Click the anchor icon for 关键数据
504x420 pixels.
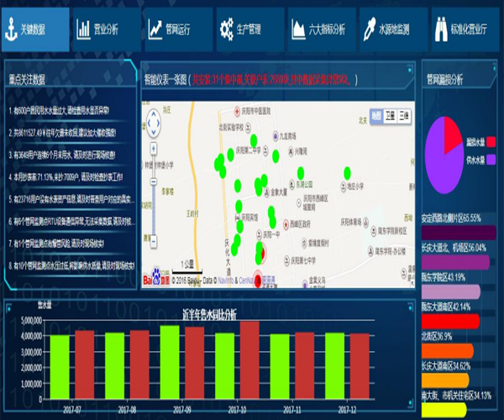11,29
